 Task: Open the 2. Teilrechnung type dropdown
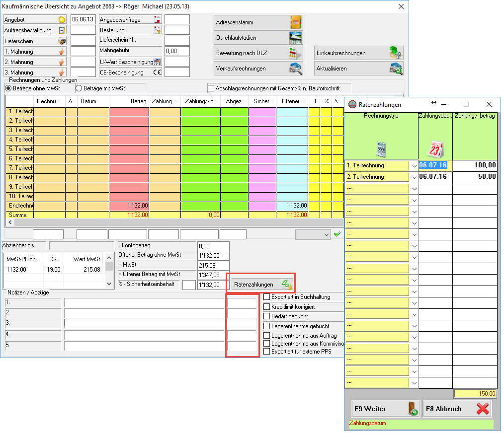click(414, 177)
